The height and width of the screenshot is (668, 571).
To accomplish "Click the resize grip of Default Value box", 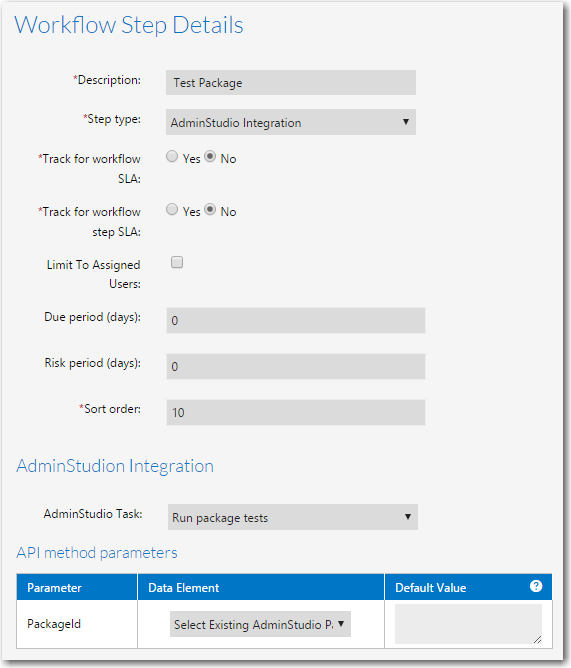I will tap(537, 639).
